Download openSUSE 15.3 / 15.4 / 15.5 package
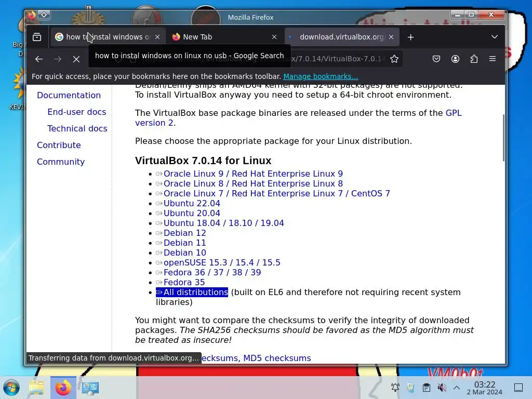 [x=221, y=262]
